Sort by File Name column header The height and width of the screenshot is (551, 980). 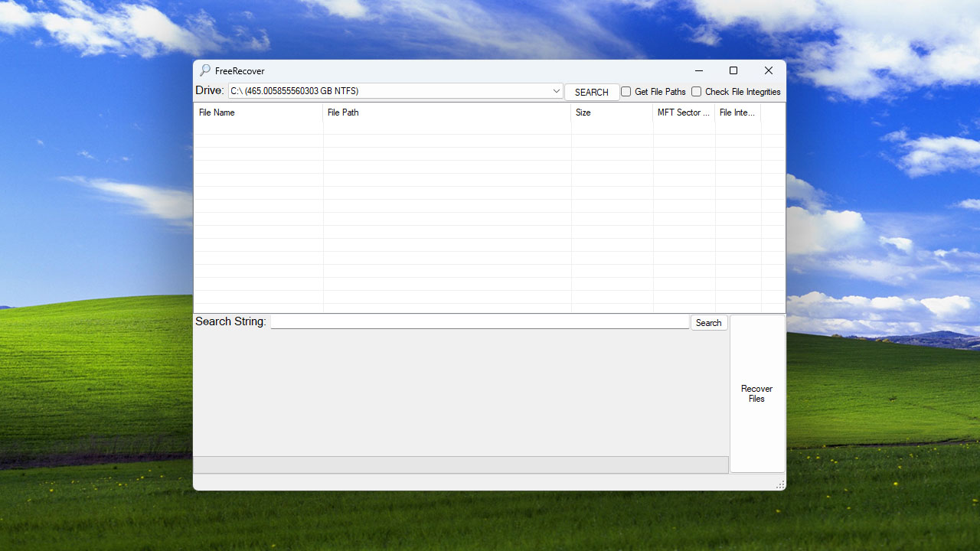click(259, 112)
